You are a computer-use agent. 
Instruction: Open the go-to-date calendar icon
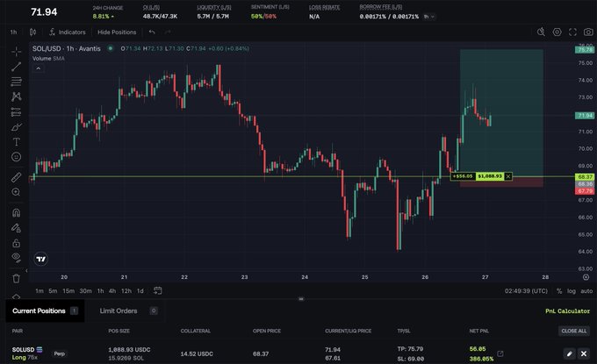coord(158,291)
